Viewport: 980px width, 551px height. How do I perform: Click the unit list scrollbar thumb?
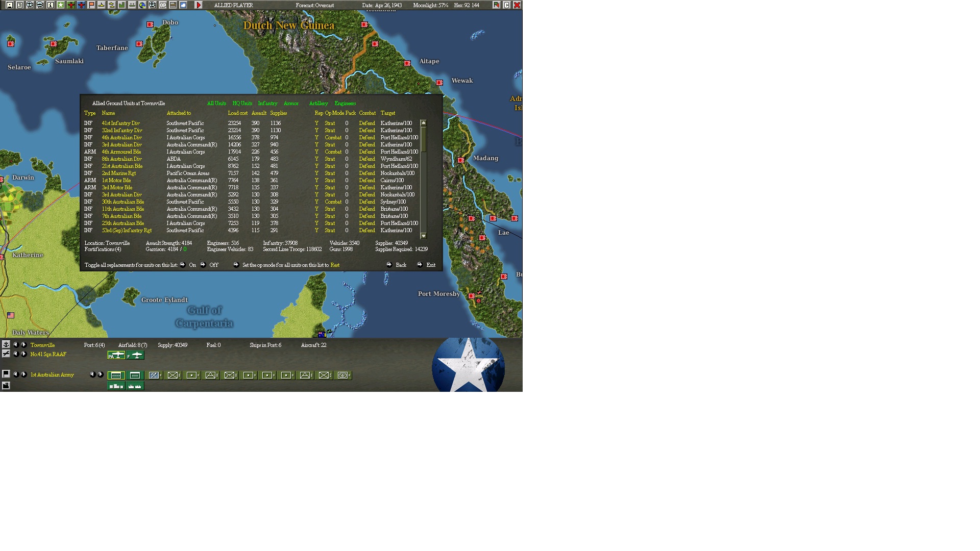click(x=423, y=139)
